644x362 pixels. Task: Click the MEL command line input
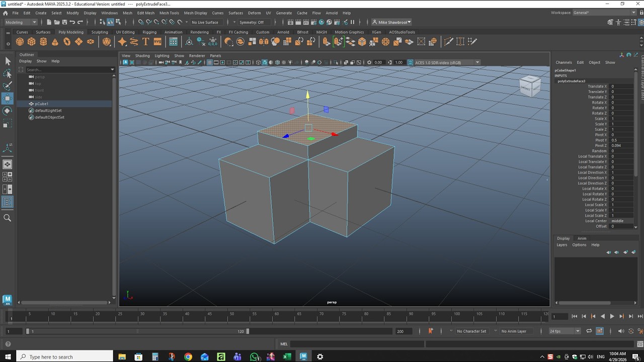357,344
